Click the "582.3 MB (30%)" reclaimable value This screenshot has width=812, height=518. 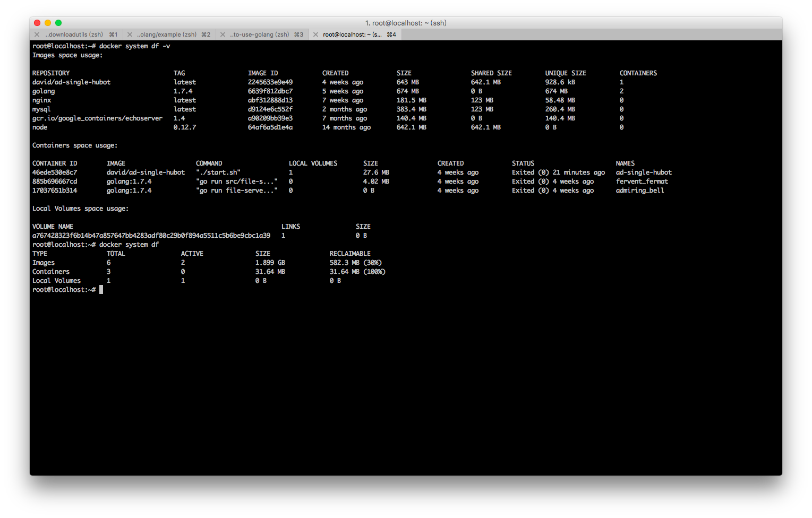click(x=355, y=262)
